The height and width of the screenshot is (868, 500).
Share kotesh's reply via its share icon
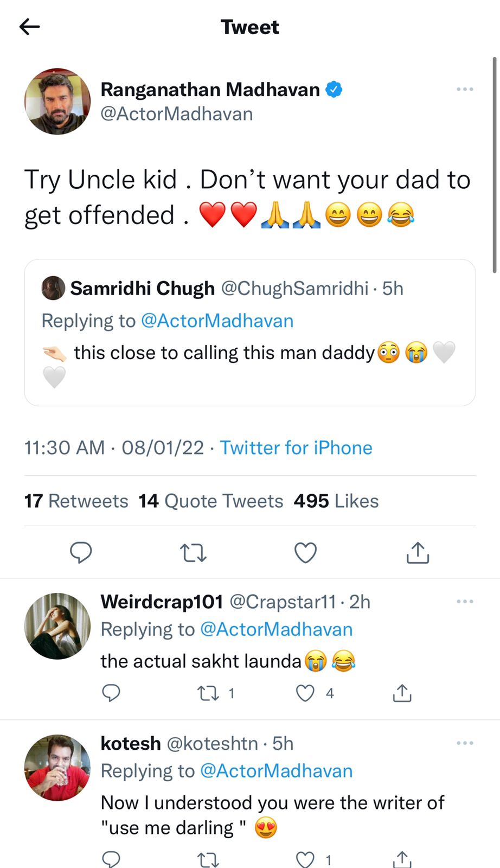tap(401, 859)
